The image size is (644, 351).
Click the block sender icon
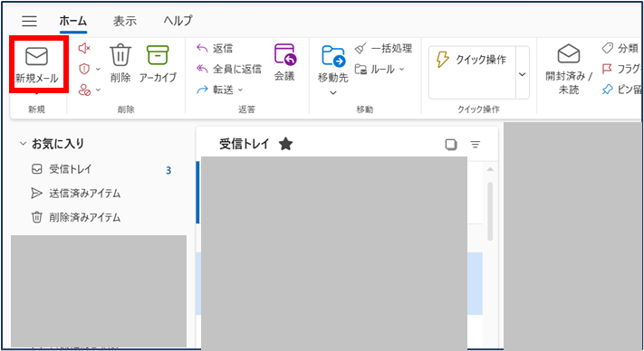[84, 90]
